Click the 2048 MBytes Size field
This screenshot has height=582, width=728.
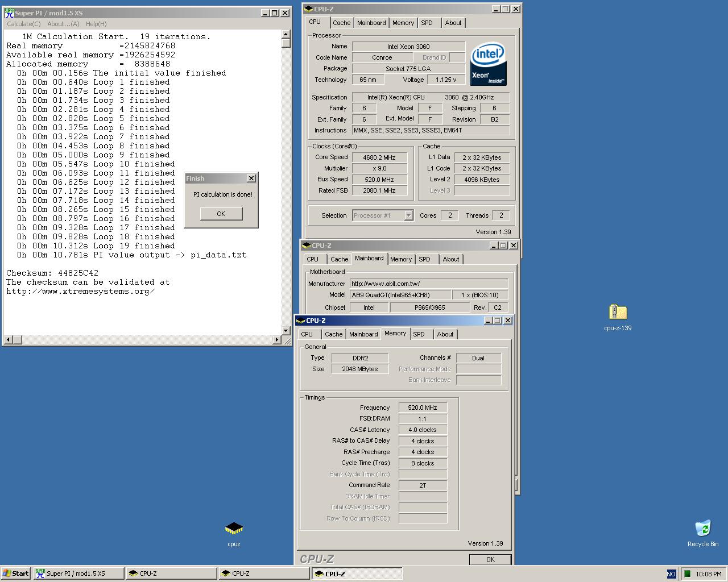(x=360, y=369)
